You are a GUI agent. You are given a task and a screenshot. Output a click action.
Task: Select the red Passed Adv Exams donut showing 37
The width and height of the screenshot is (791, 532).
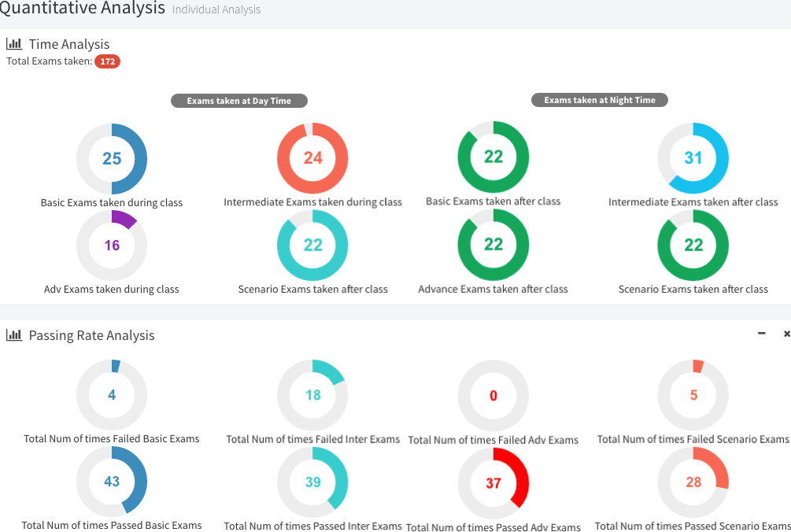pos(493,483)
